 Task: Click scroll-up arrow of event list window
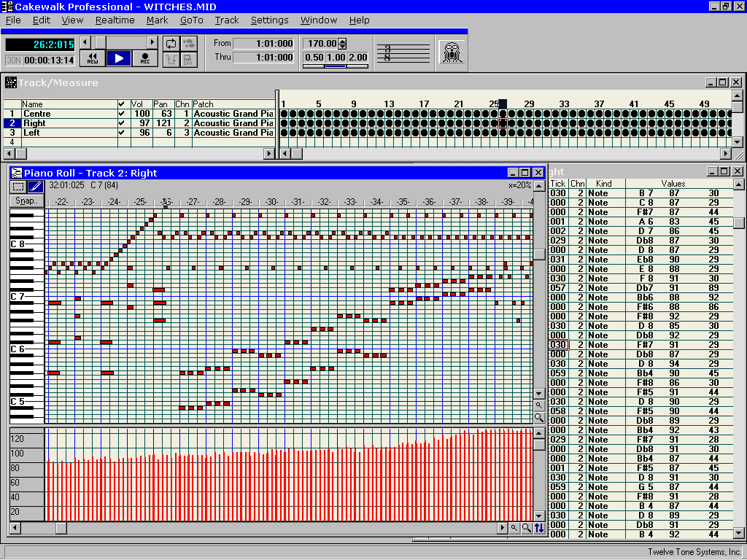[x=738, y=184]
